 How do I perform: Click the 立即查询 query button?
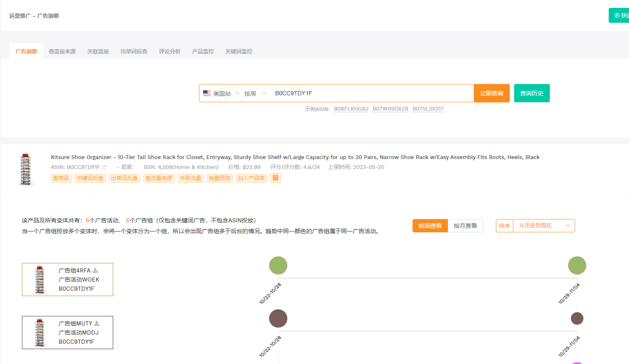491,93
